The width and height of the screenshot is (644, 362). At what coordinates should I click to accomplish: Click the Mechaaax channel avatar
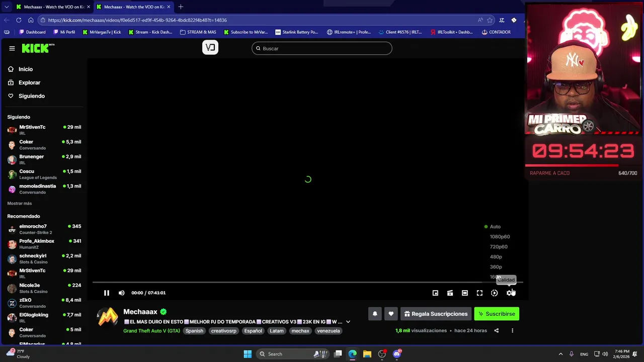click(107, 318)
